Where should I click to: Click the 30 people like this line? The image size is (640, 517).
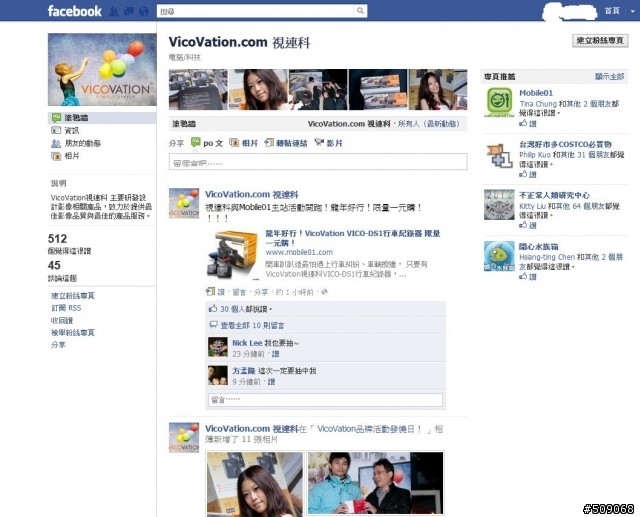[x=246, y=309]
